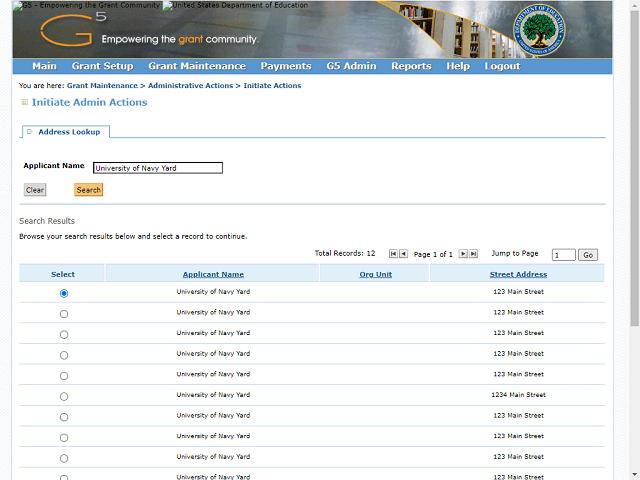Click the Page 1 of 1 indicator
Viewport: 640px width, 480px height.
pyautogui.click(x=433, y=254)
